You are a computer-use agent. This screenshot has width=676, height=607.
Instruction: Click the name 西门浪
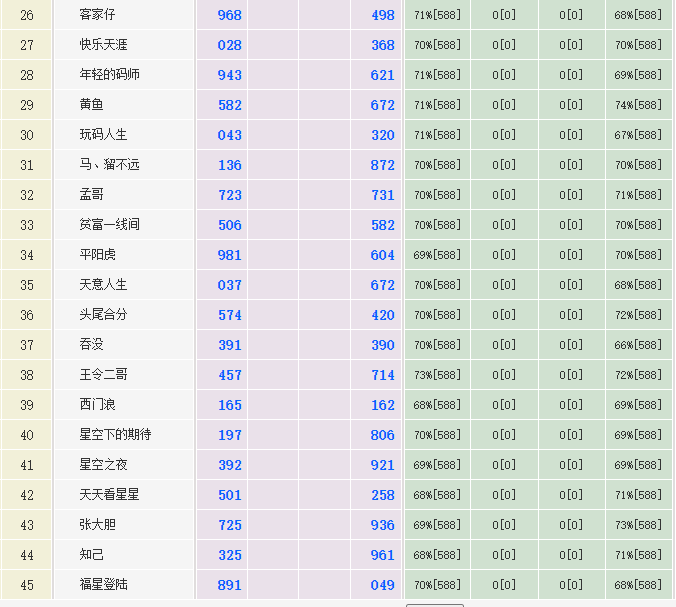point(97,405)
